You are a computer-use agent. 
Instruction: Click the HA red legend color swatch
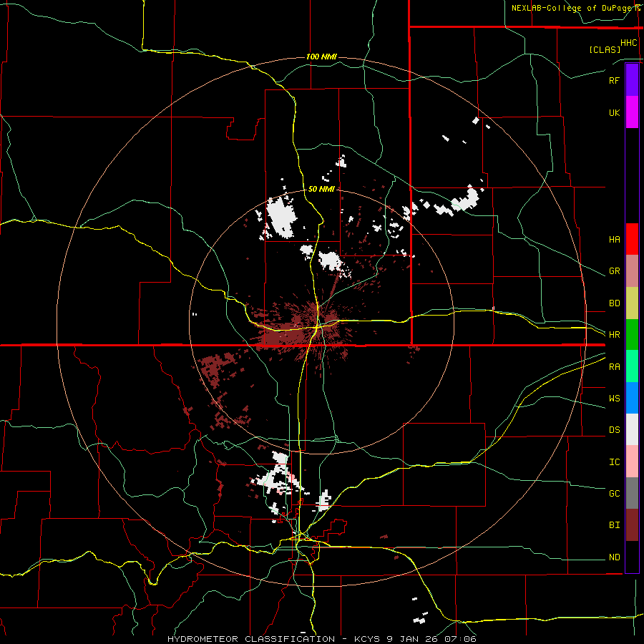pyautogui.click(x=632, y=239)
